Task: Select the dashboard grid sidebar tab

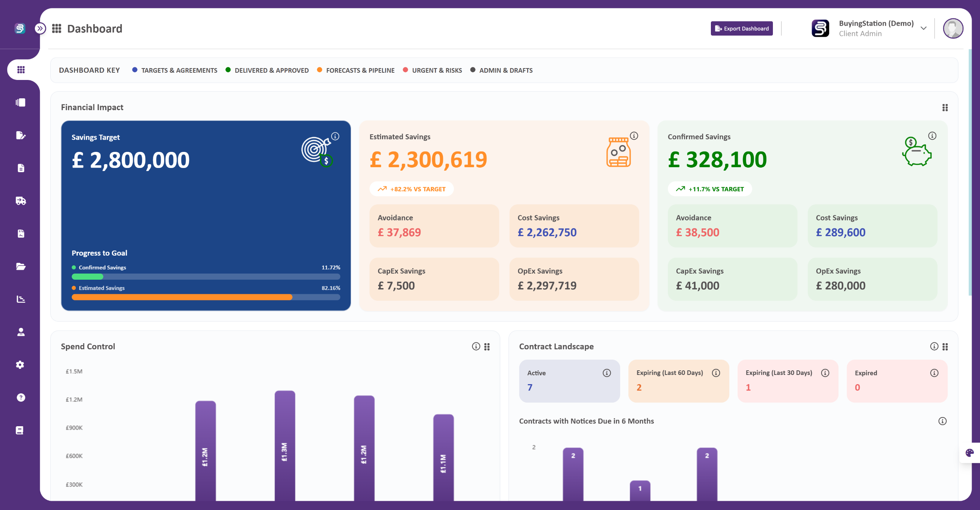Action: tap(21, 70)
